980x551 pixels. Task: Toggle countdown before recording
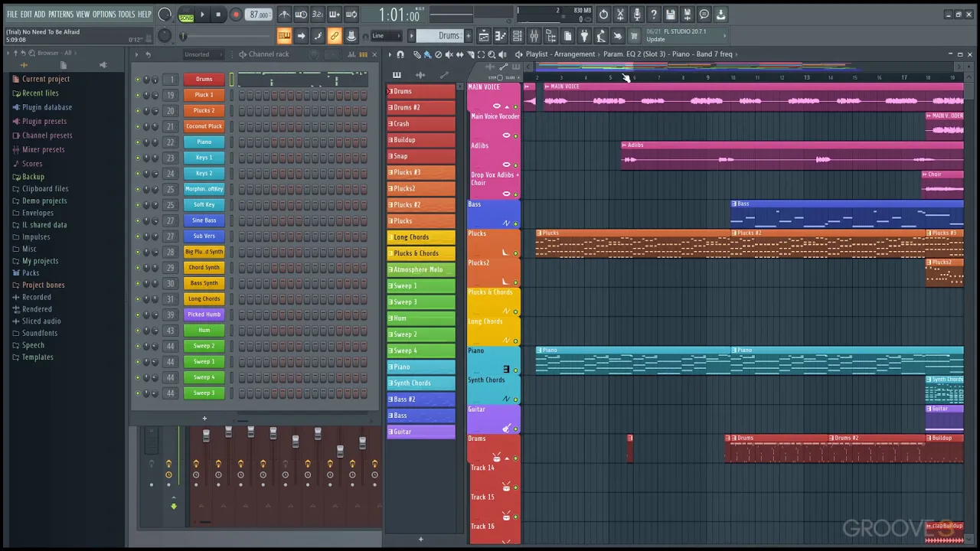(x=318, y=15)
